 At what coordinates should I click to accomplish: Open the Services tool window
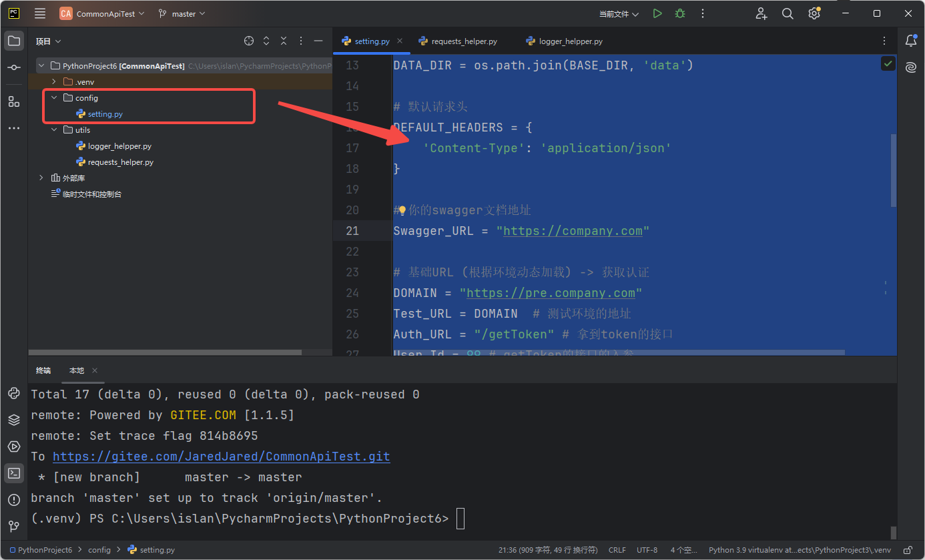click(14, 447)
